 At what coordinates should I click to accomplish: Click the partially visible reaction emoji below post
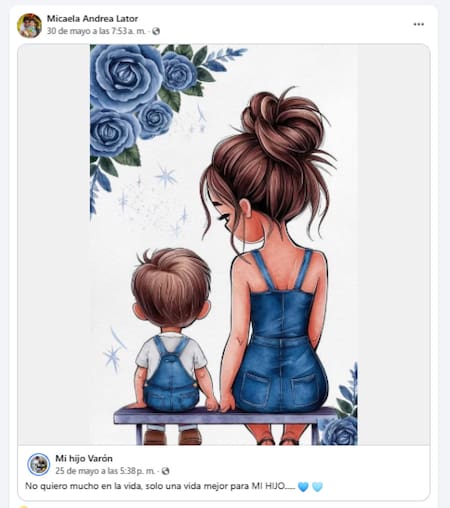[23, 506]
